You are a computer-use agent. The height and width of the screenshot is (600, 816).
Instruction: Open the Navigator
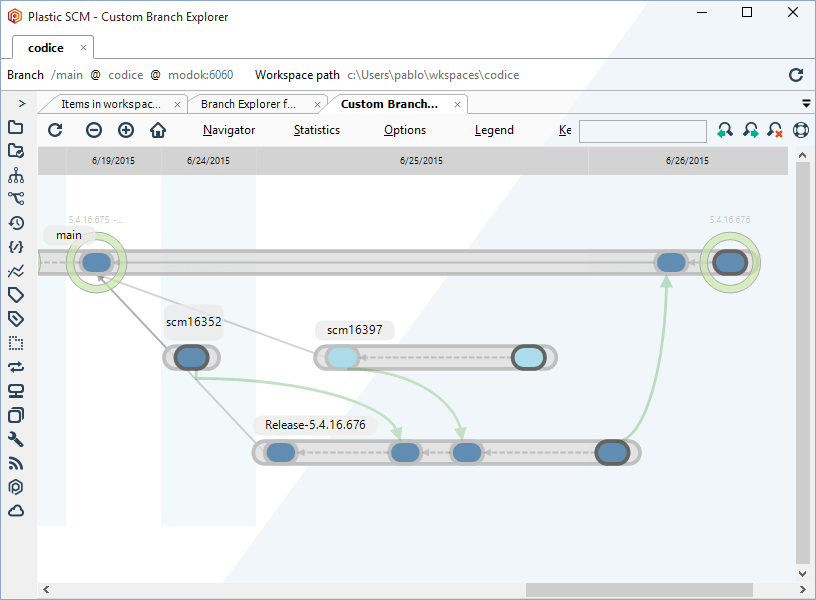(x=228, y=130)
